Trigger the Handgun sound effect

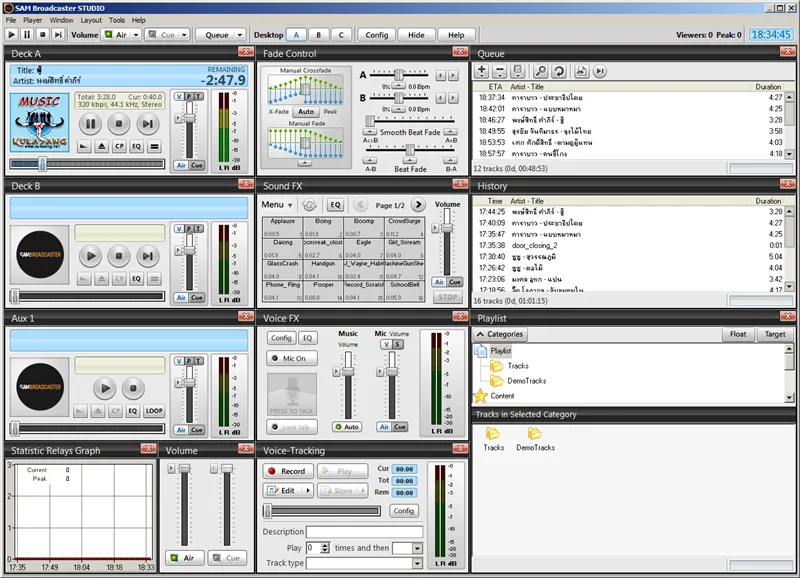coord(323,269)
